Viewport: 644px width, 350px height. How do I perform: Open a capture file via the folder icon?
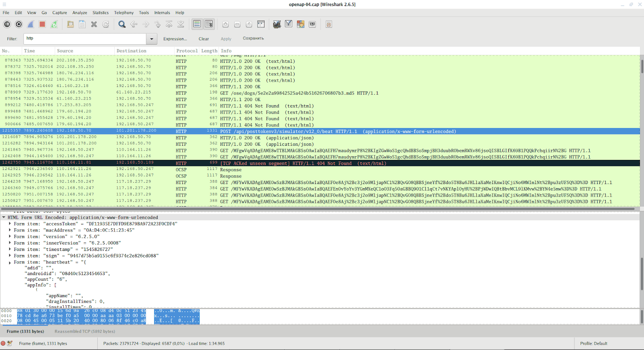[x=70, y=24]
